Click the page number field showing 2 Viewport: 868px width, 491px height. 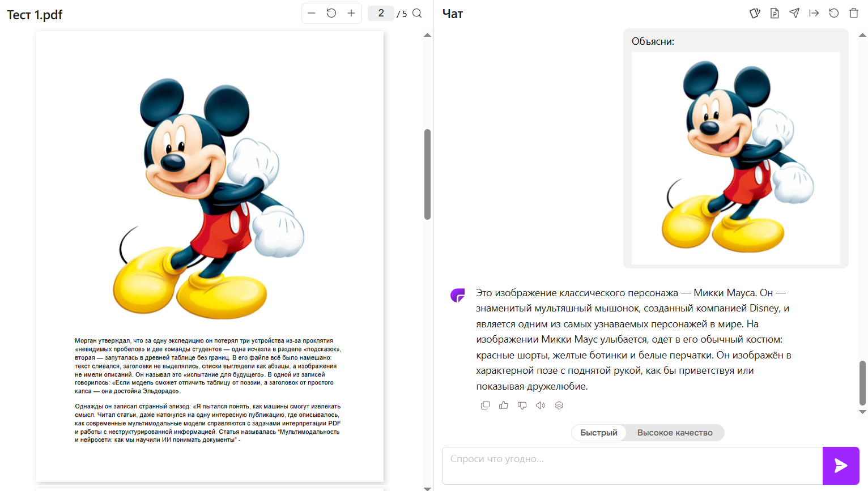[381, 12]
